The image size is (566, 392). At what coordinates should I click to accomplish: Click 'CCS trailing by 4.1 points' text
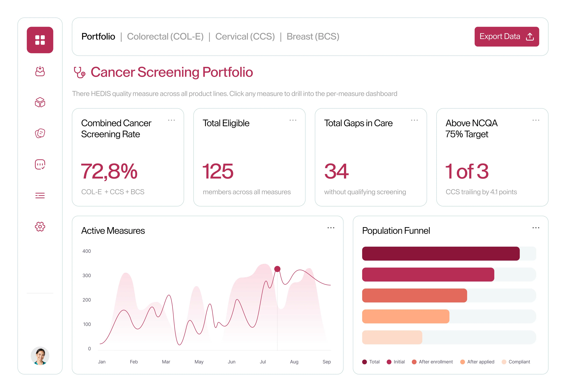[x=481, y=192]
